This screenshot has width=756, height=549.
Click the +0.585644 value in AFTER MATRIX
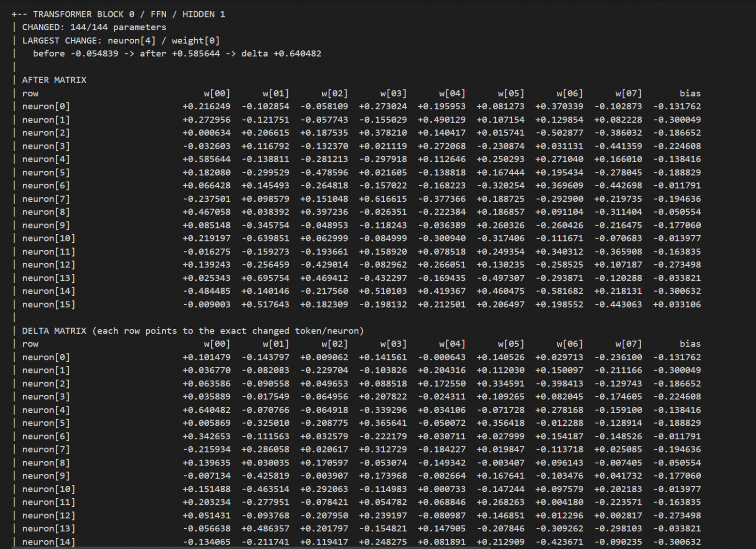[x=206, y=159]
